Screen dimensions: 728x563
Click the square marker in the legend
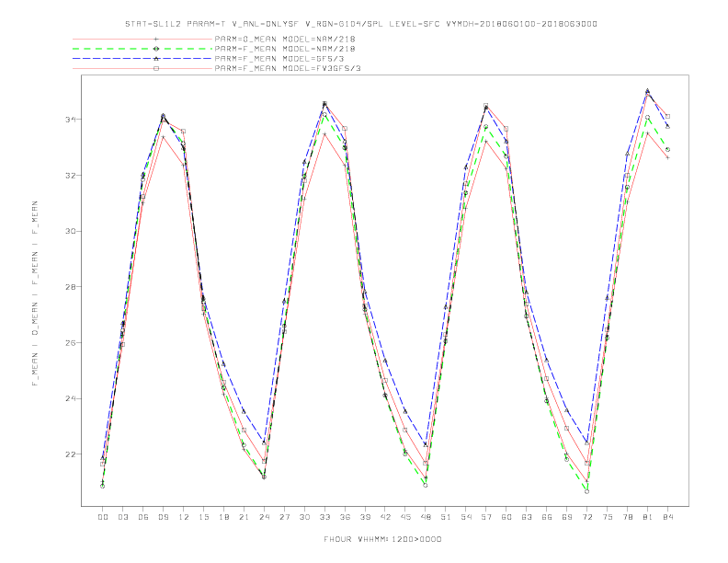[x=156, y=68]
